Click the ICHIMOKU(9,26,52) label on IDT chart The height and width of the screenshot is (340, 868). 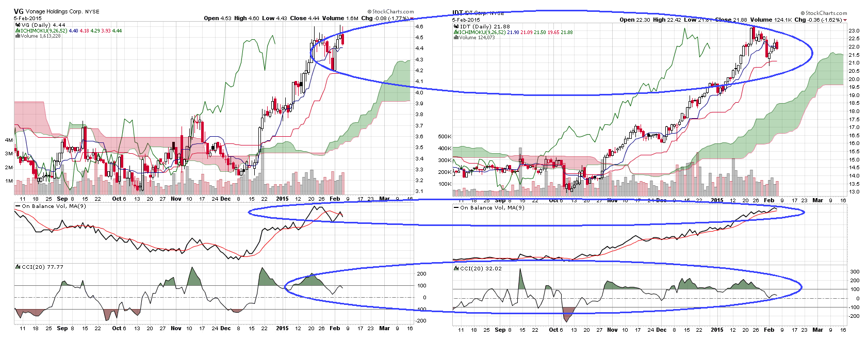[482, 32]
